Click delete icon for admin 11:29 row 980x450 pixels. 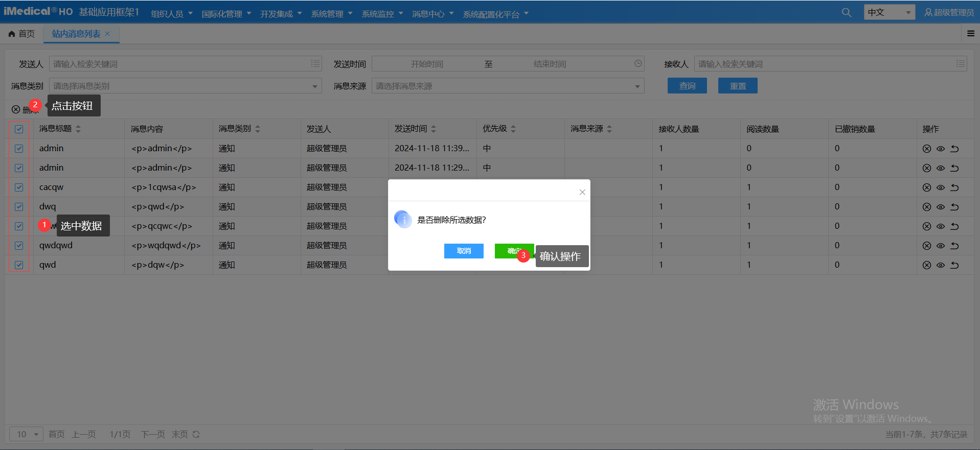click(927, 168)
